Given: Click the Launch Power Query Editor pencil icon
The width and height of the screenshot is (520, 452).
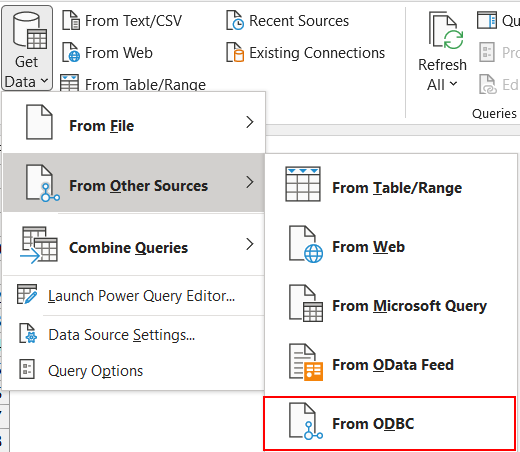Looking at the screenshot, I should tap(27, 294).
